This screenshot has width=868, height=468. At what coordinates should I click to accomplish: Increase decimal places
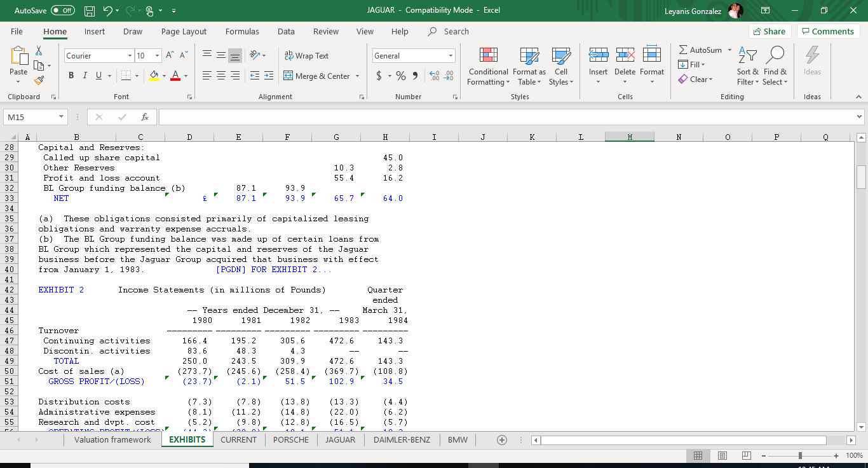coord(434,76)
